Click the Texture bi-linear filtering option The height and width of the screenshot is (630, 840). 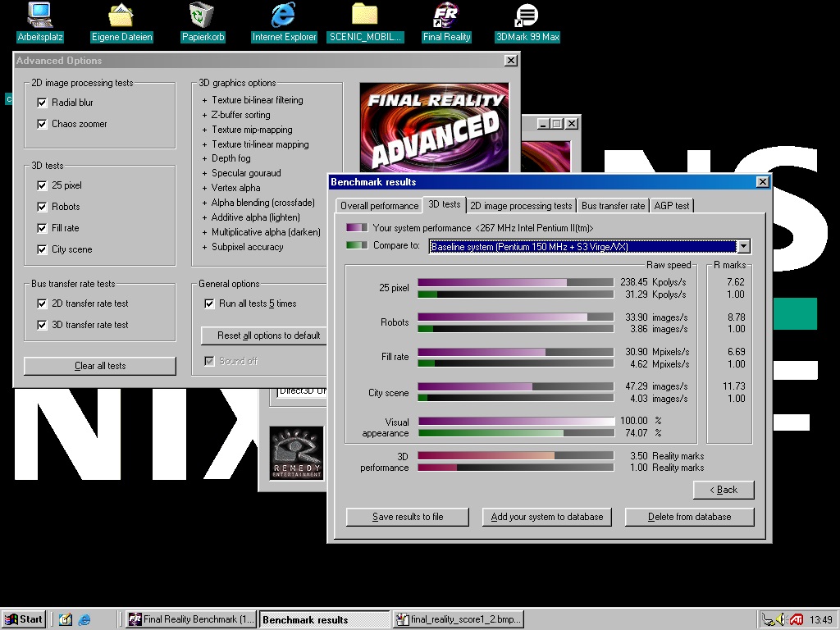point(257,100)
